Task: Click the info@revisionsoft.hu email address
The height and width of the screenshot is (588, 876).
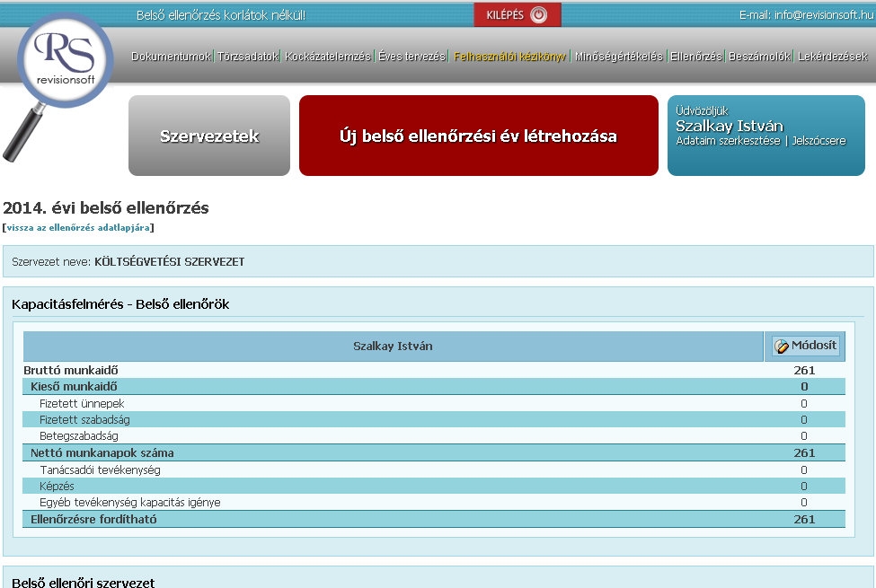Action: tap(824, 15)
